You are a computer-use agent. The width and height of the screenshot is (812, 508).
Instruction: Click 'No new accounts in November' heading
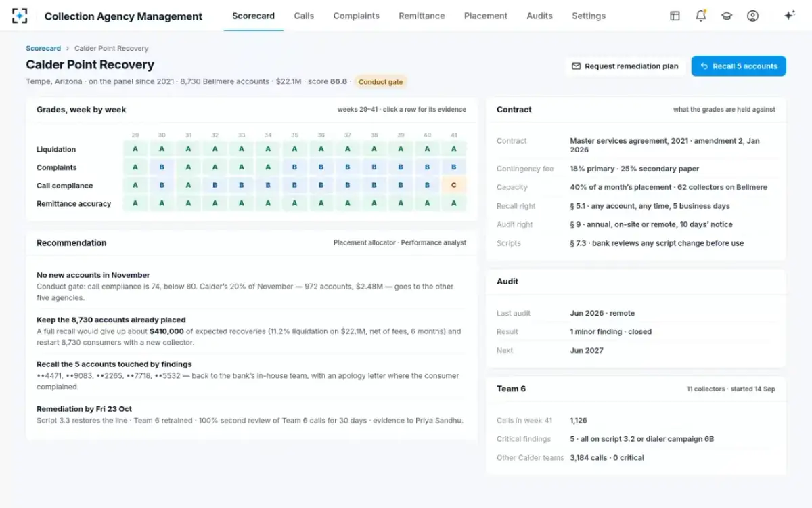(x=93, y=275)
